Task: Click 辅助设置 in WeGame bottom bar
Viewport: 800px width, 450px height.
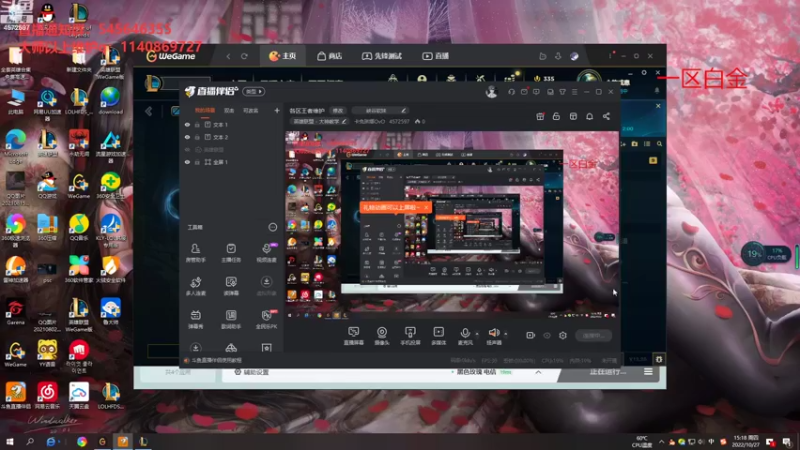Action: (x=251, y=372)
